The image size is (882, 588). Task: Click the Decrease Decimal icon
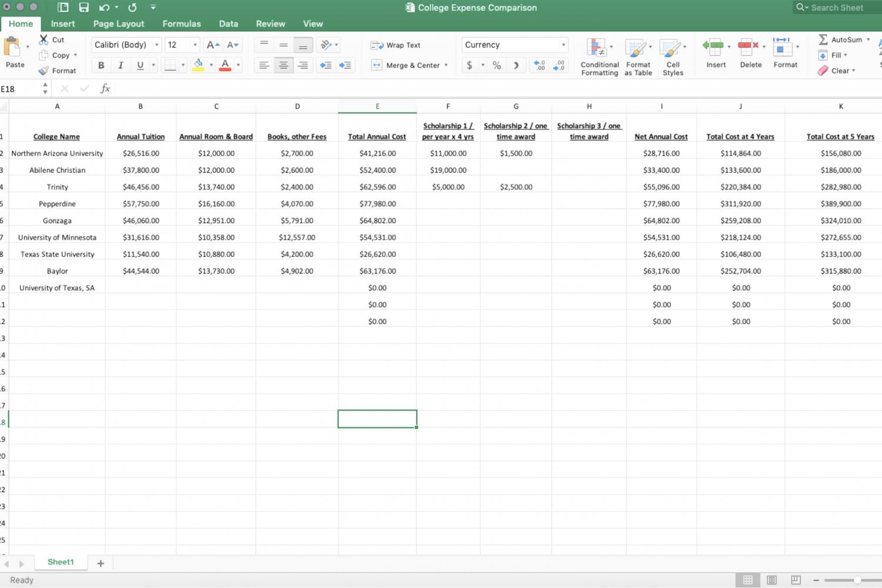[x=559, y=65]
